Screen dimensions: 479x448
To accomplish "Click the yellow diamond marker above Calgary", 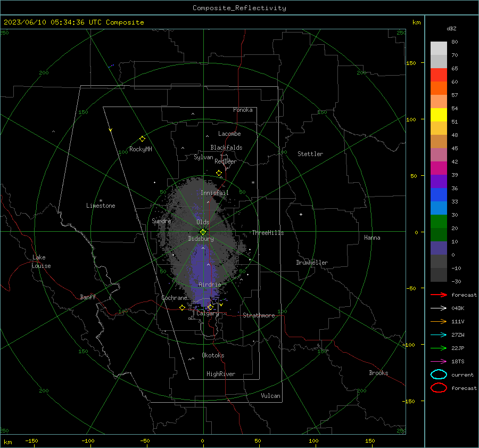I will (x=210, y=307).
